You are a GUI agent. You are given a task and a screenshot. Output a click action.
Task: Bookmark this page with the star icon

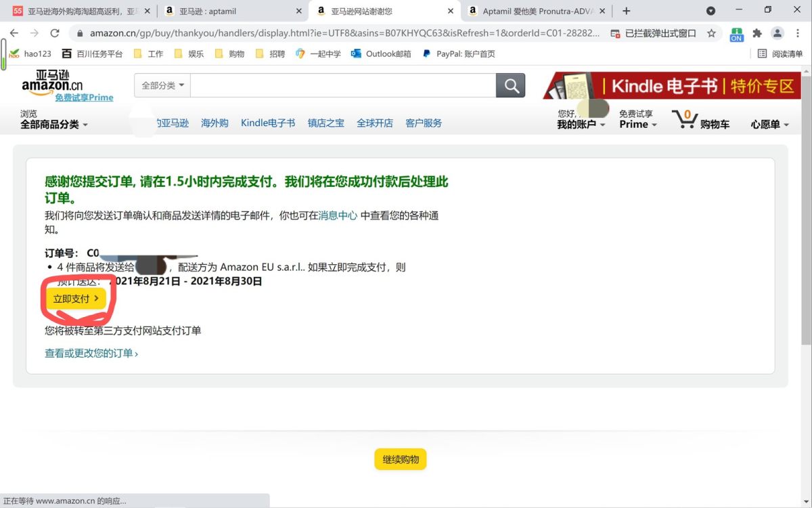tap(711, 33)
